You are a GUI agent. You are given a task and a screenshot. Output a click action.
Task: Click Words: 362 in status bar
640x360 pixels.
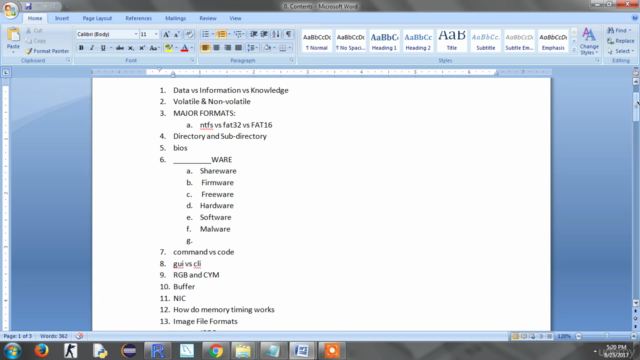pyautogui.click(x=53, y=336)
